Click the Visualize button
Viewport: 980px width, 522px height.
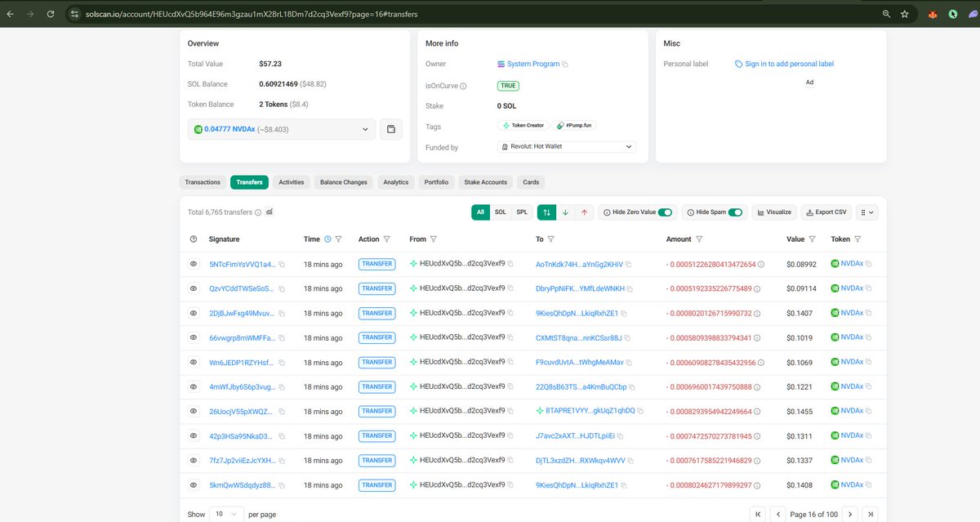click(774, 212)
